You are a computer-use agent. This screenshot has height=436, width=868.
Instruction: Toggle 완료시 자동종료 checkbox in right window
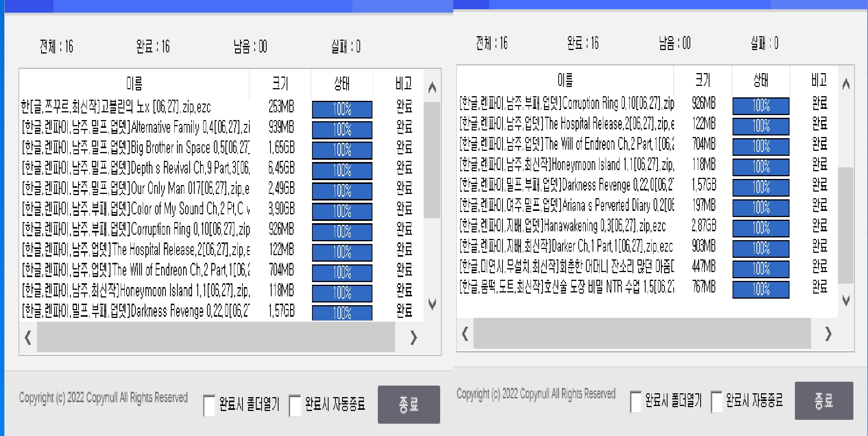[716, 402]
